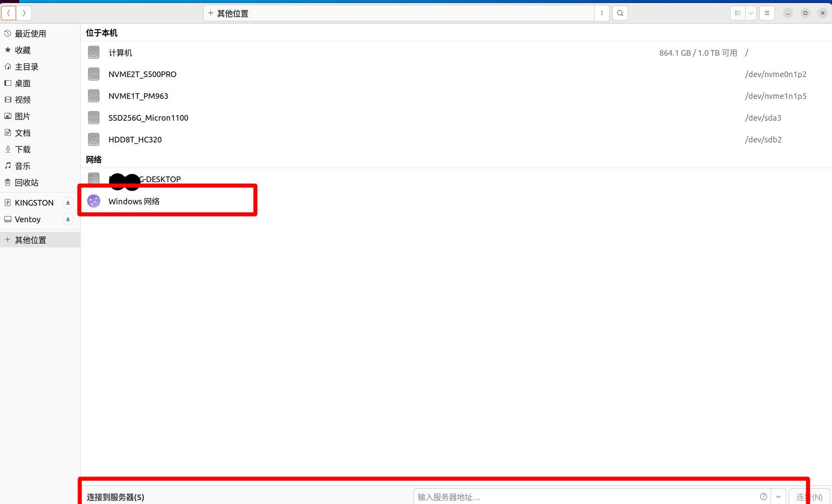Viewport: 832px width, 504px height.
Task: Close the file manager window
Action: pyautogui.click(x=823, y=13)
